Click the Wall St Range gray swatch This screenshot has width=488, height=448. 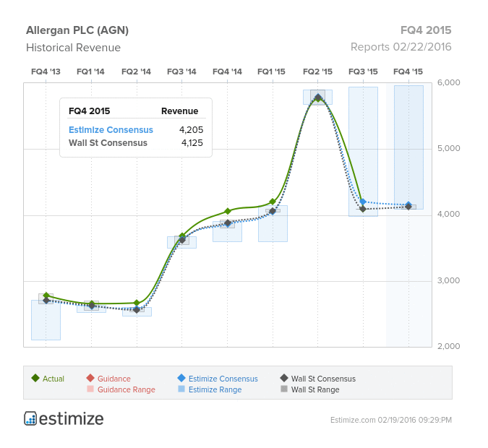point(284,389)
